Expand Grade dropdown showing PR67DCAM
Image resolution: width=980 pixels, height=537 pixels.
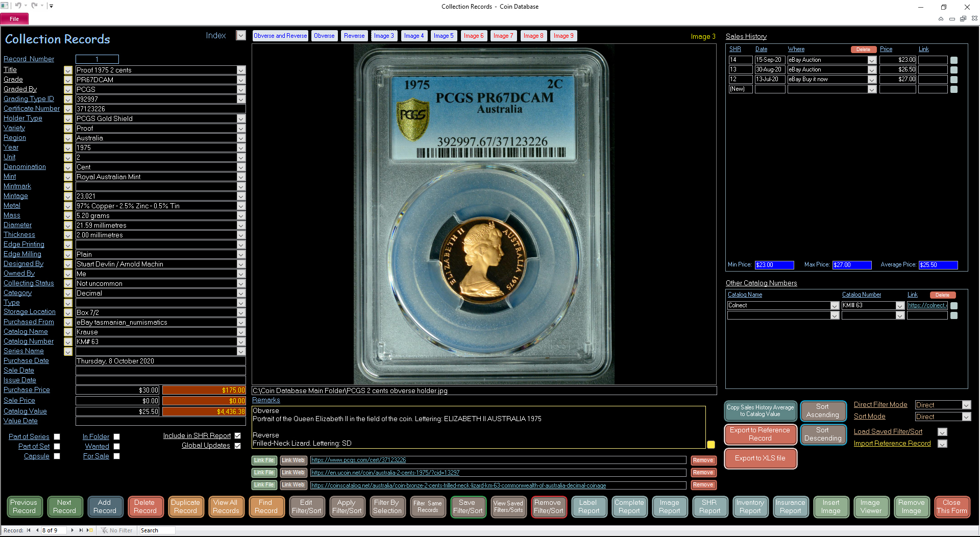pos(241,80)
